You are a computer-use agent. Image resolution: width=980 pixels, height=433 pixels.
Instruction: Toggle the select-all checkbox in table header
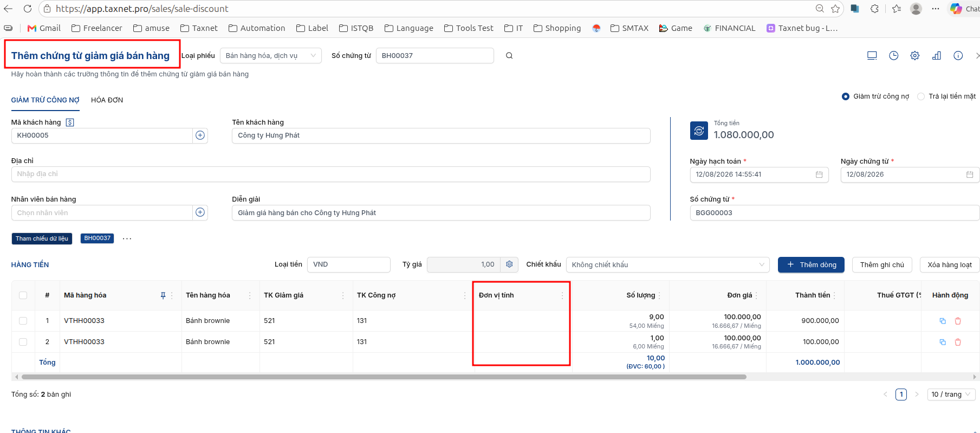[x=23, y=295]
